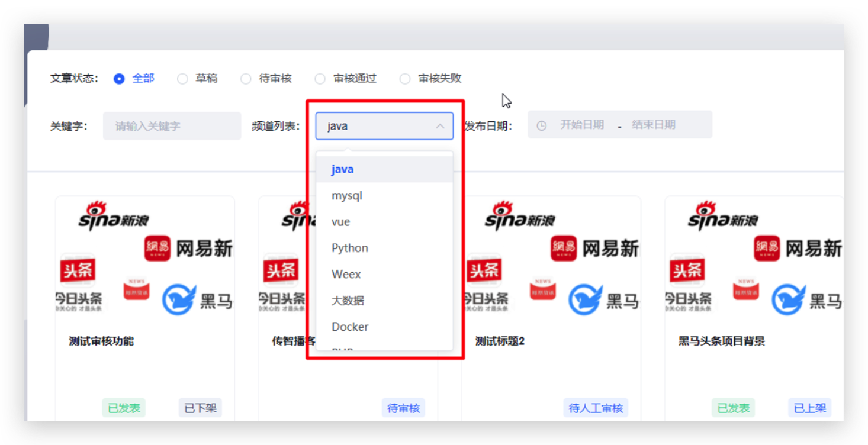Click 已发表 tag on 测试审核功能 card
Screen dimensions: 868x445
click(124, 408)
